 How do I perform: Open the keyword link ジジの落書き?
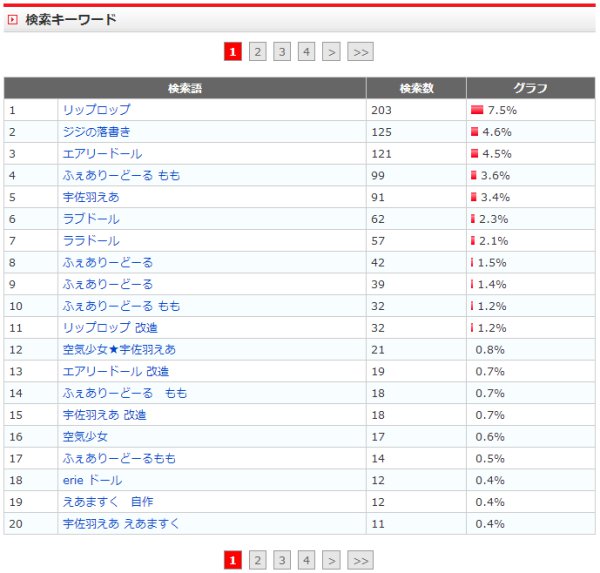point(96,132)
